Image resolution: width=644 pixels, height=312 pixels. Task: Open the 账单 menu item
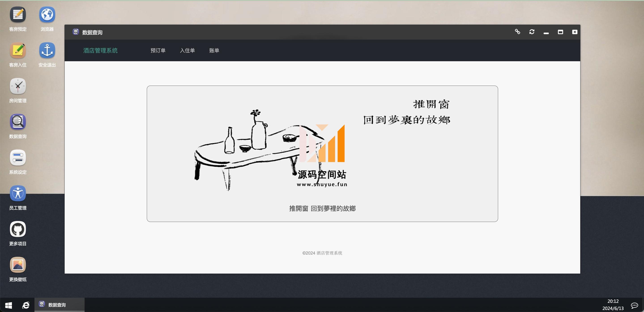[x=214, y=51]
